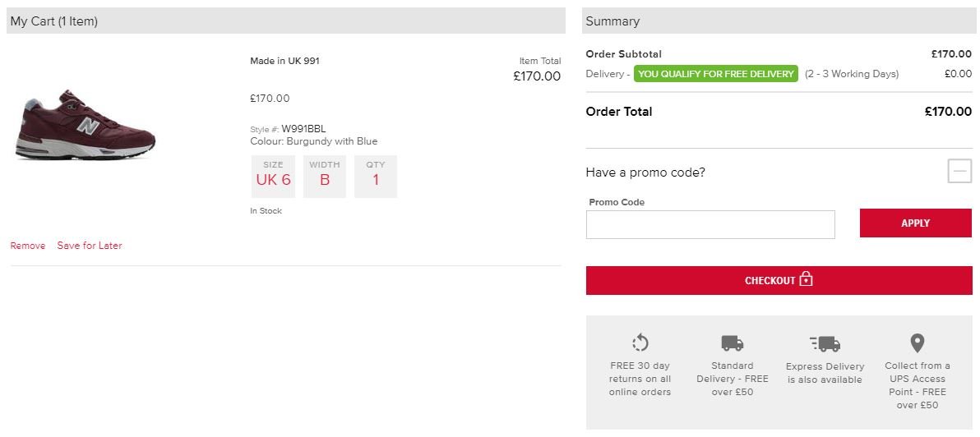980x437 pixels.
Task: Remove the item from the cart
Action: [28, 246]
